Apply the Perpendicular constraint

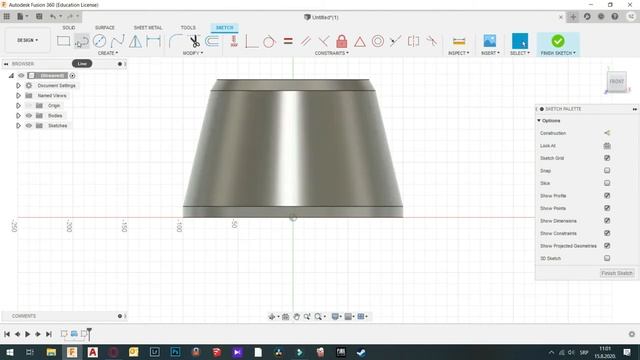(x=324, y=41)
